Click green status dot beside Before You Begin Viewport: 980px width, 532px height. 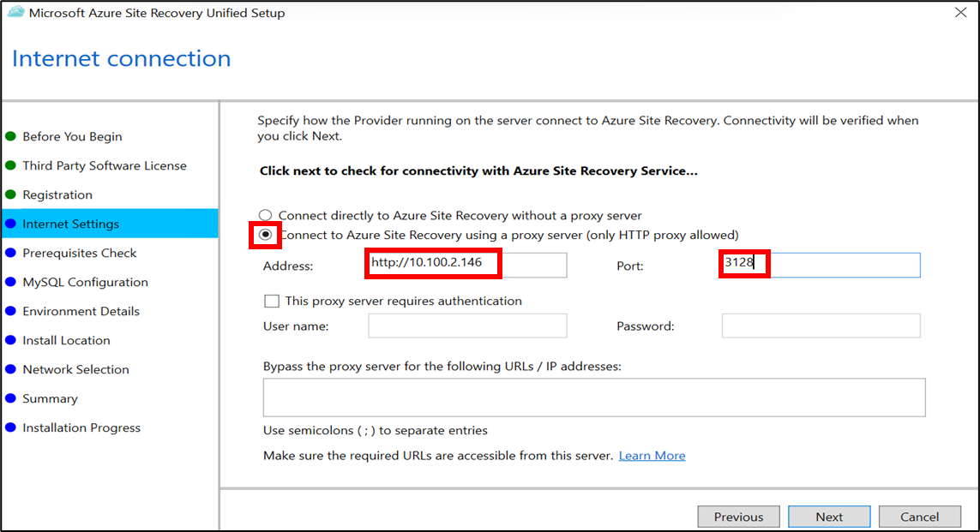10,136
